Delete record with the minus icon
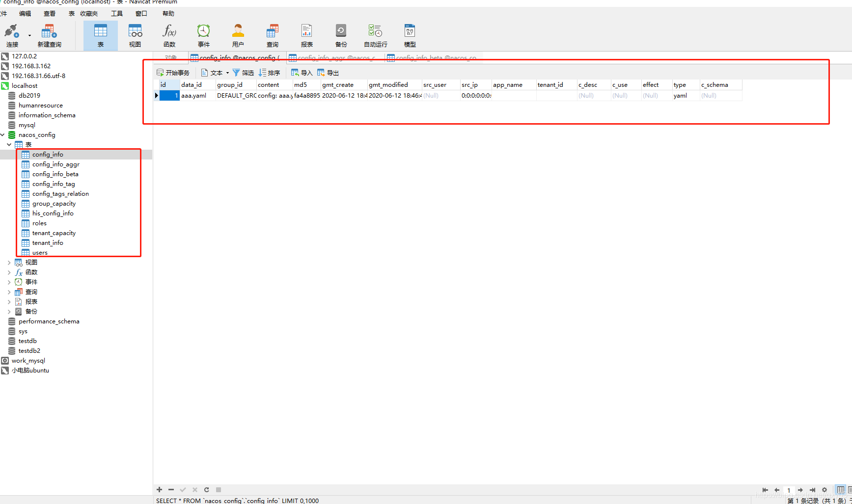 pyautogui.click(x=171, y=490)
